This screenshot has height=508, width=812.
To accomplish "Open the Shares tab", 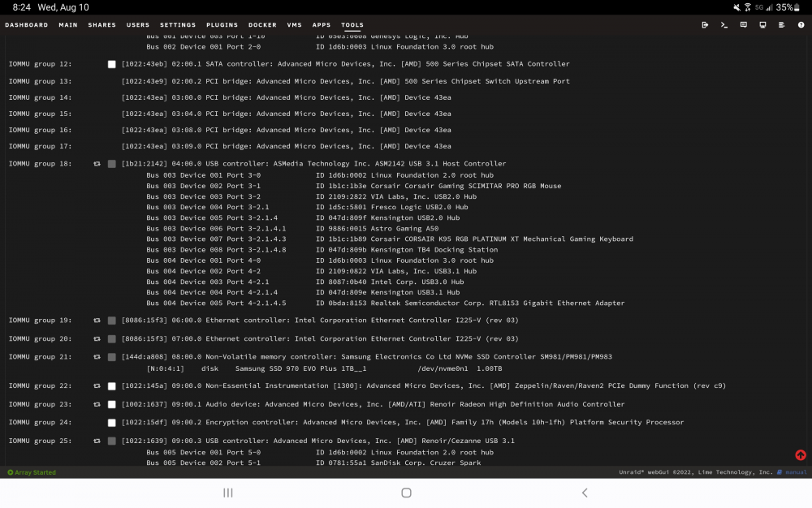I will [102, 25].
